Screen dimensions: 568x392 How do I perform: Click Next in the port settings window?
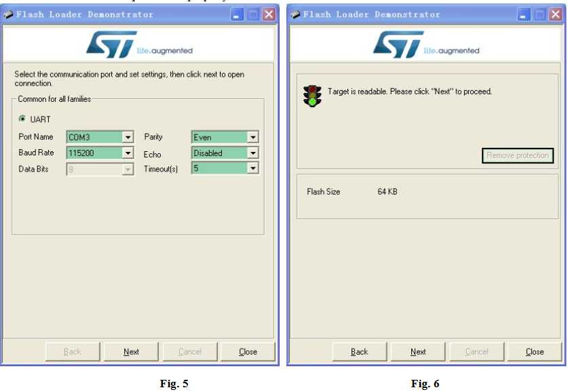click(131, 351)
